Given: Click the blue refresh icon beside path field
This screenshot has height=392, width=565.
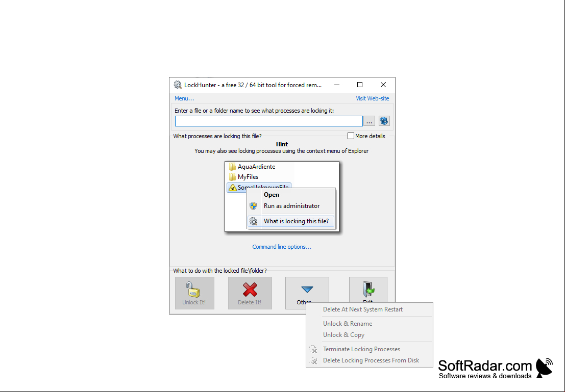Looking at the screenshot, I should pyautogui.click(x=384, y=121).
